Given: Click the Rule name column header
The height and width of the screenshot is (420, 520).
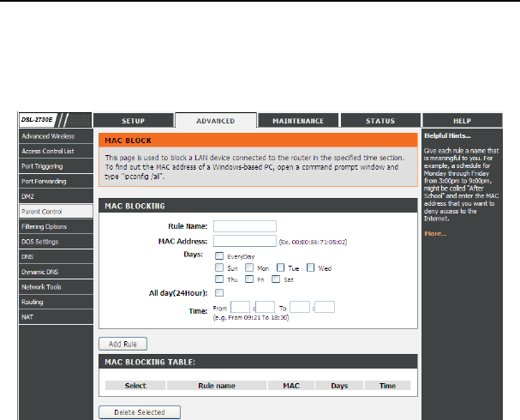Looking at the screenshot, I should (217, 386).
